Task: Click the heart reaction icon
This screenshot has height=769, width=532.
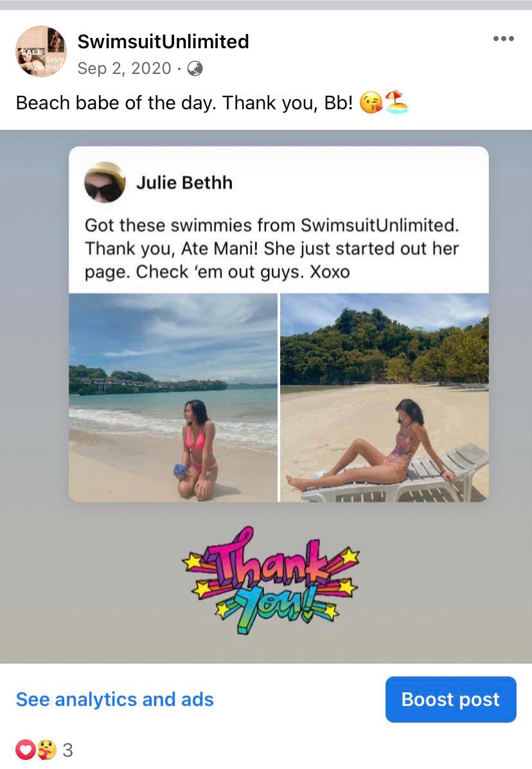Action: point(26,749)
